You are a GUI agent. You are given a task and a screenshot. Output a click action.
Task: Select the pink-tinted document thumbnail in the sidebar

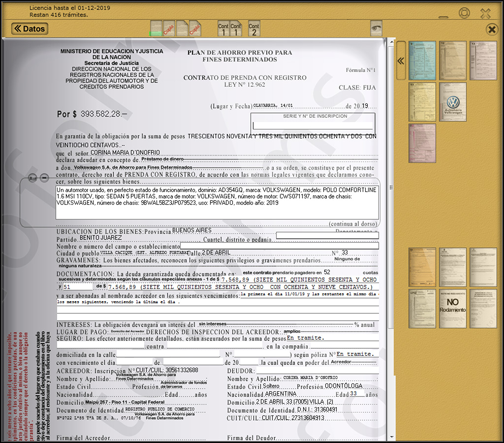tap(422, 144)
